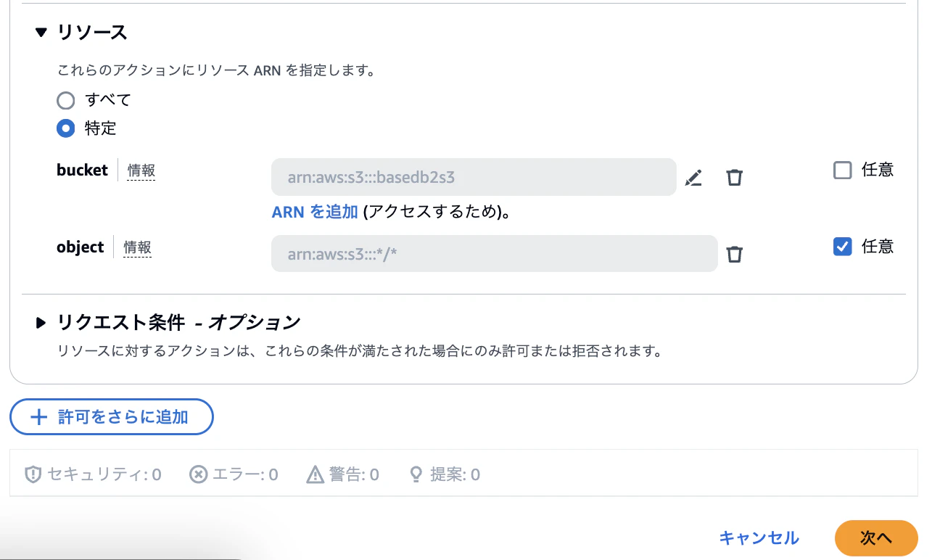Click the text これらのアクションにリソース ARN を指定します。
The width and height of the screenshot is (940, 560).
215,71
